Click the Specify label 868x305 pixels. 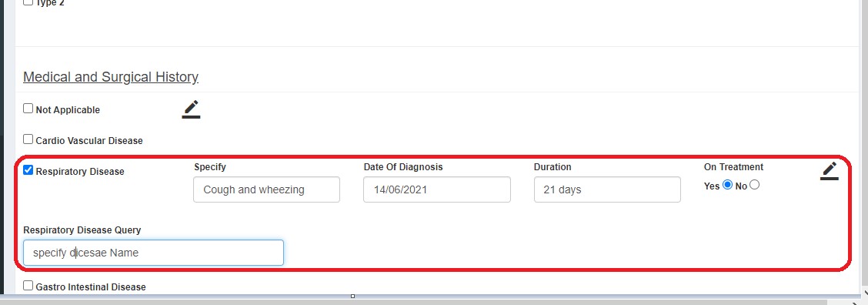pyautogui.click(x=210, y=167)
